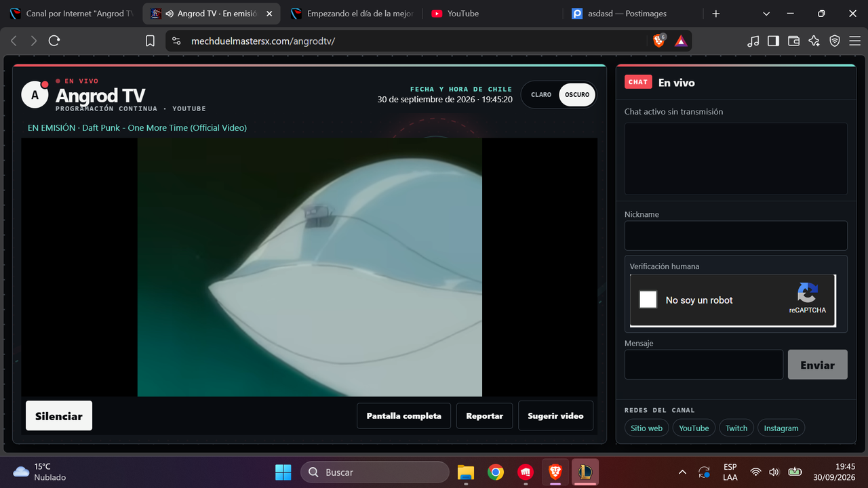The height and width of the screenshot is (488, 868).
Task: Bookmark this page with the bookmark icon
Action: pos(151,41)
